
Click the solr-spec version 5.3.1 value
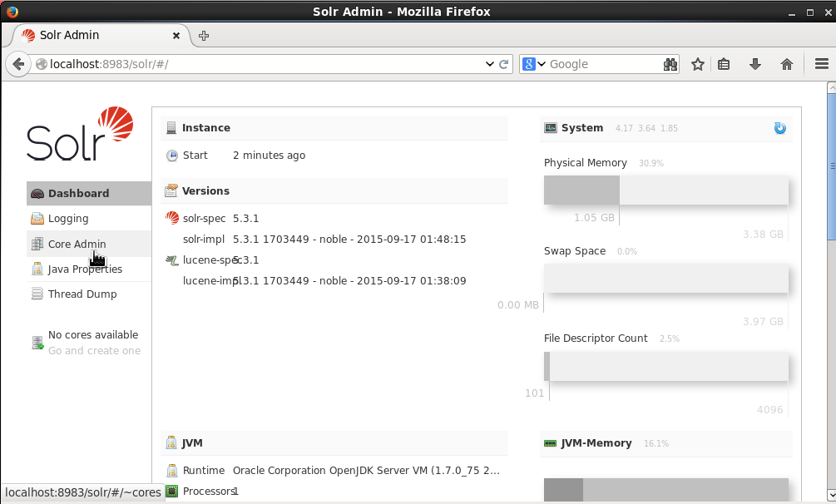[x=245, y=219]
